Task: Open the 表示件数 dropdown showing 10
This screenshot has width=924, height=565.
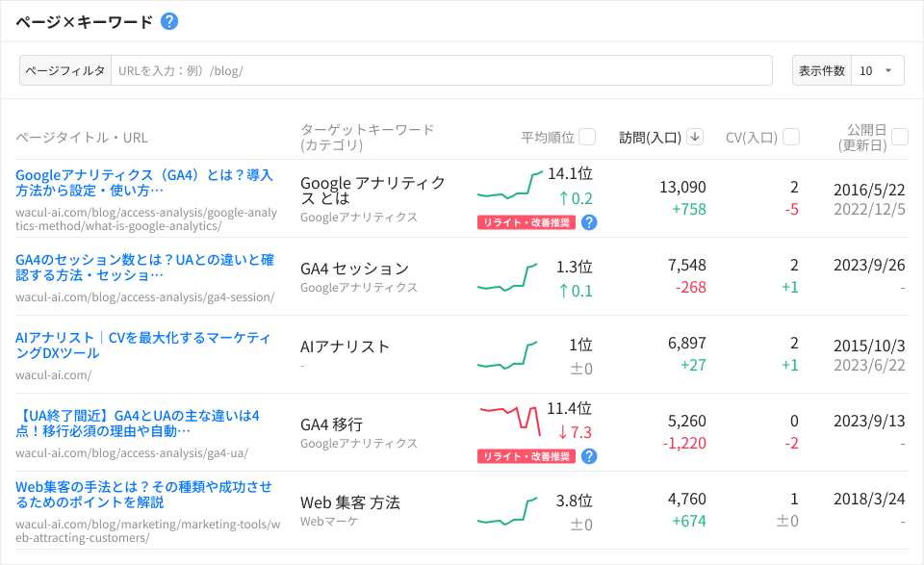Action: click(x=877, y=70)
